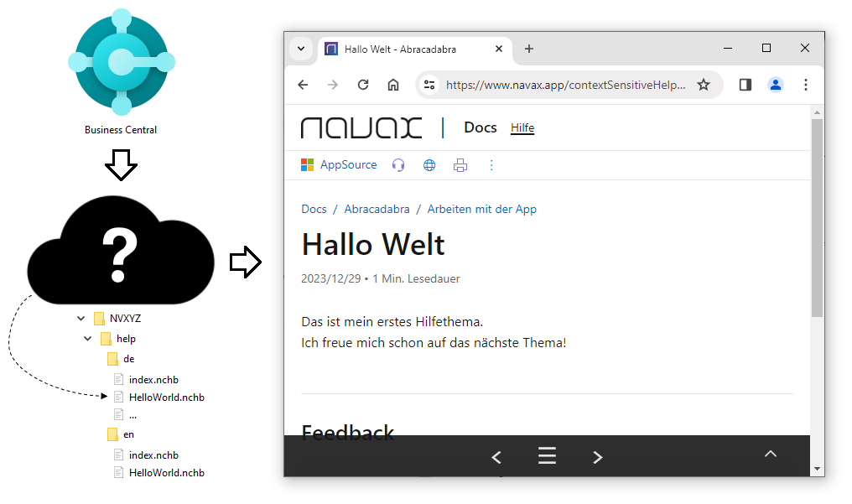852x504 pixels.
Task: Open the browser profile menu
Action: click(776, 85)
